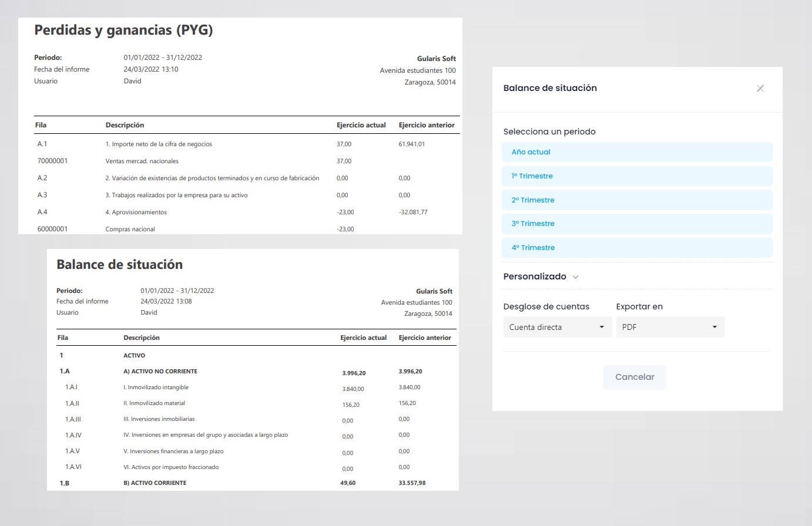Click the Desglose de cuentas label

pos(546,306)
